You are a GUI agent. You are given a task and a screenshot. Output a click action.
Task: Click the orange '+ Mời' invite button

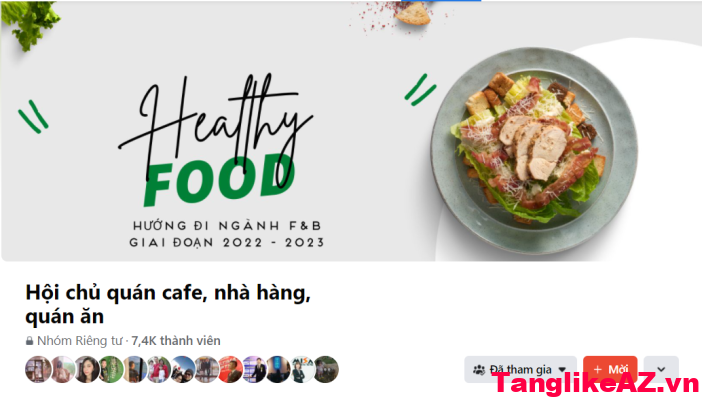coord(610,370)
